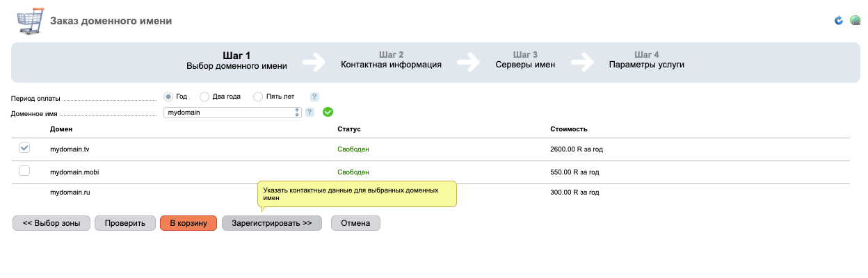
Task: Click the green globe link icon
Action: click(x=855, y=21)
